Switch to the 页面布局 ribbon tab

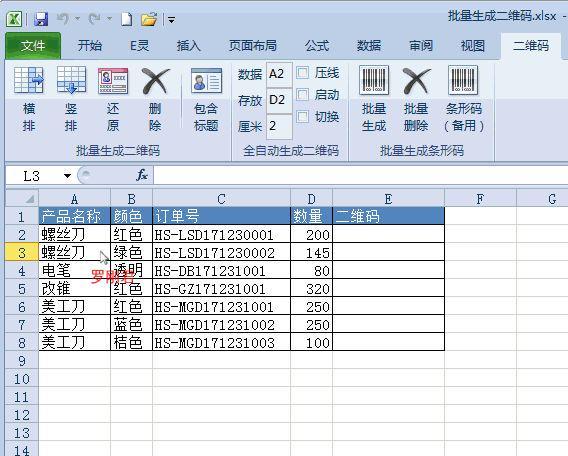pos(253,46)
